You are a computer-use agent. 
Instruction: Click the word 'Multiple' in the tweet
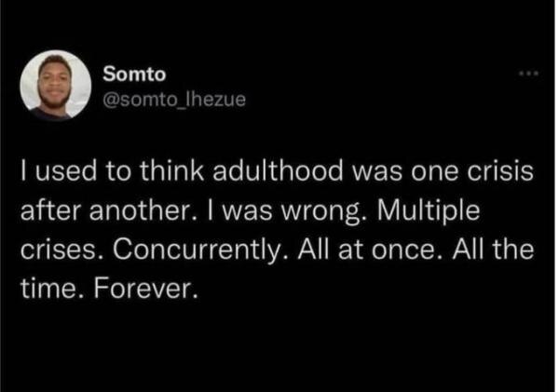coord(429,212)
